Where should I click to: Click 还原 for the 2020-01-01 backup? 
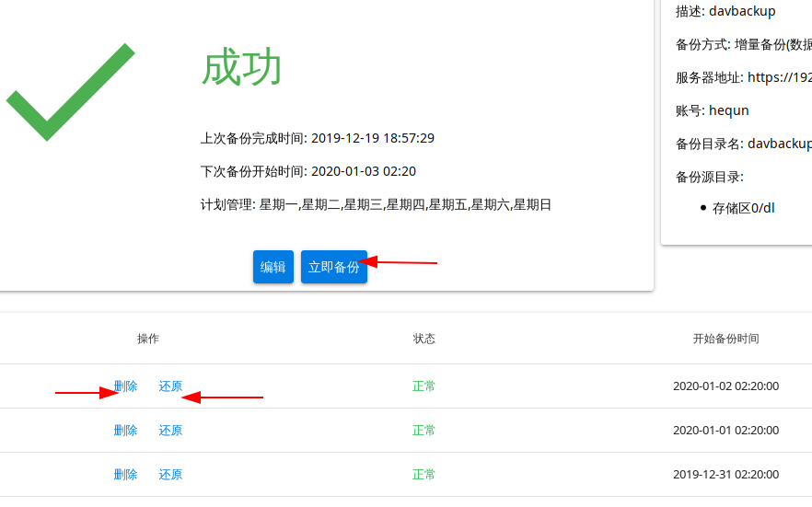coord(170,431)
